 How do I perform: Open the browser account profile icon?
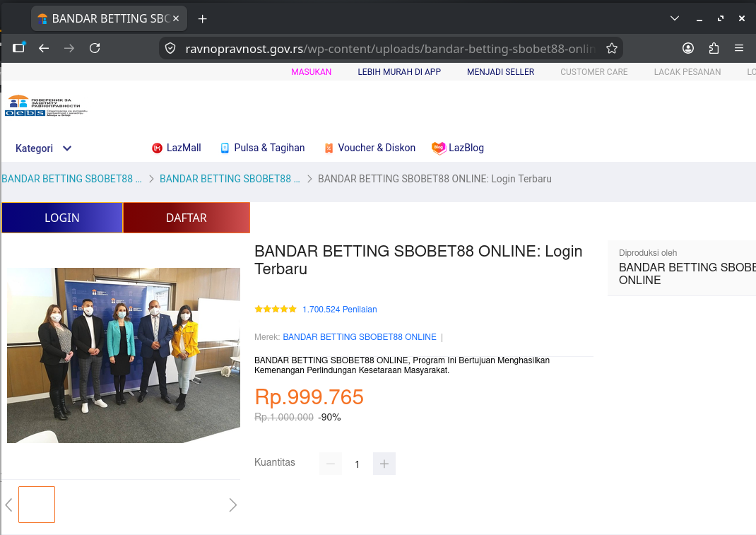(x=688, y=48)
